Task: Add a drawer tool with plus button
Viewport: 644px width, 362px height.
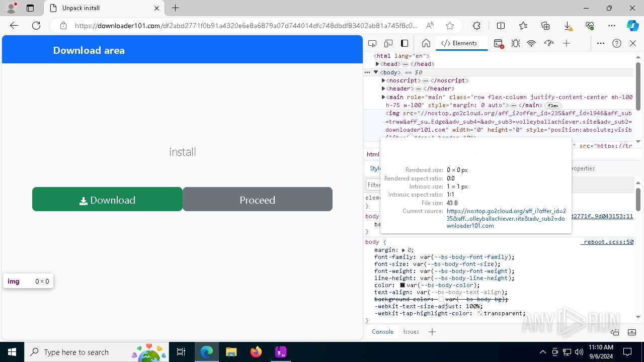Action: point(432,331)
